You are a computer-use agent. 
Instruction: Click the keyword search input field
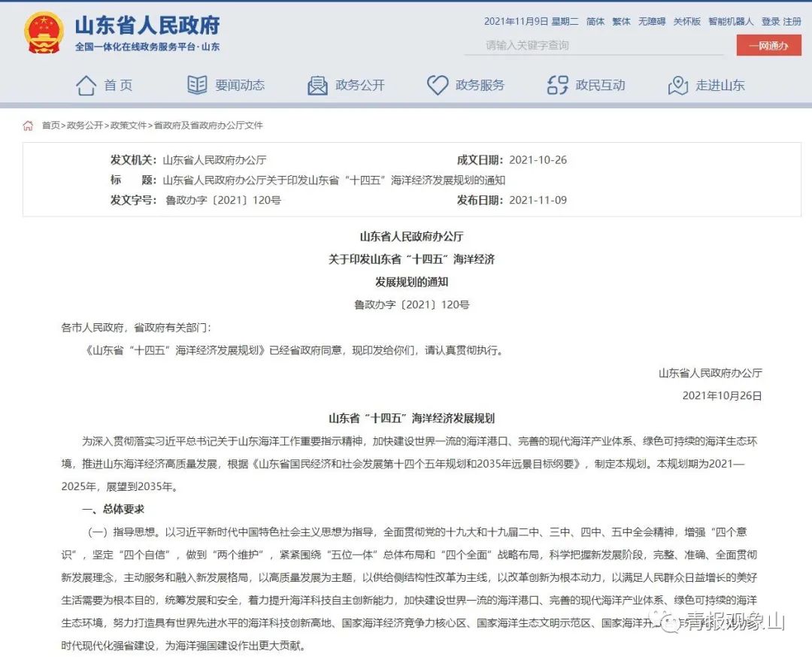[594, 45]
